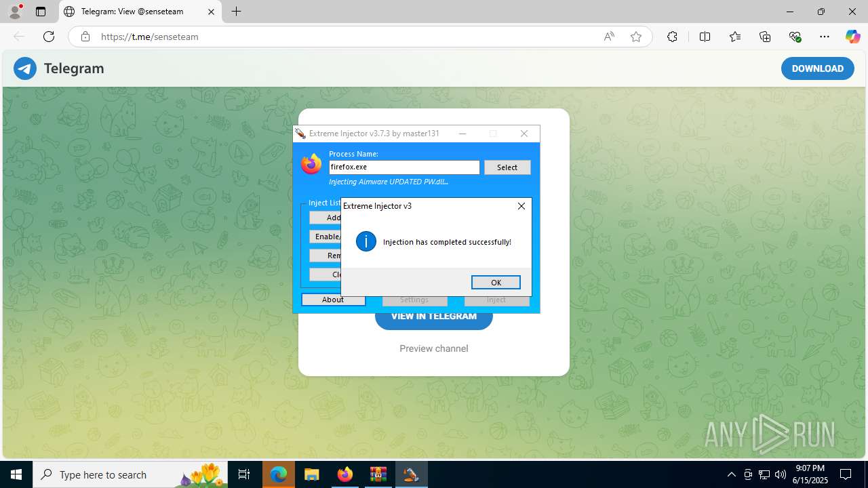The width and height of the screenshot is (868, 488).
Task: Close the Extreme Injector v3 message dialog
Action: (x=521, y=206)
